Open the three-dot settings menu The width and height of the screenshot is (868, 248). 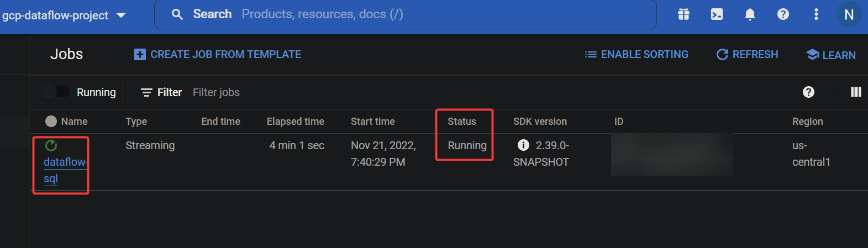click(x=816, y=14)
